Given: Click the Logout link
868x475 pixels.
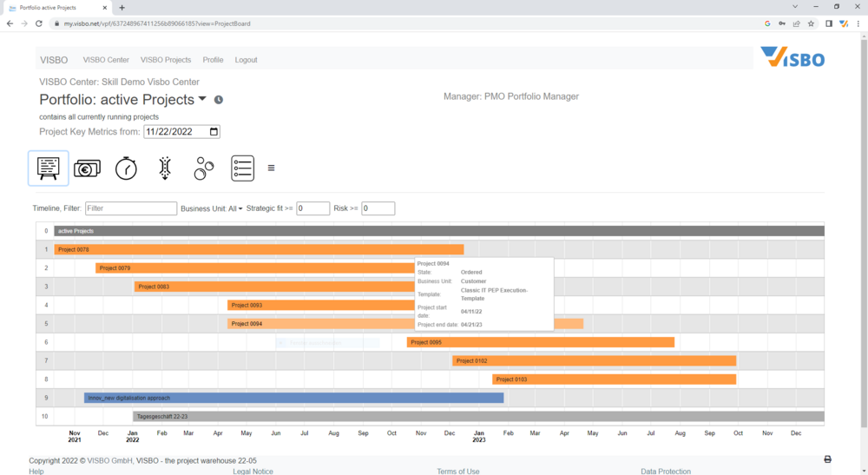Looking at the screenshot, I should tap(246, 60).
